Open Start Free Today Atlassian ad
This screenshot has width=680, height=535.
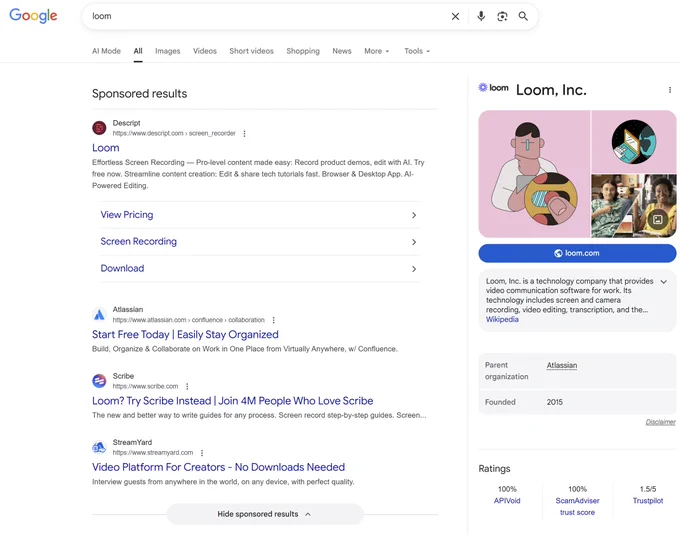tap(185, 334)
